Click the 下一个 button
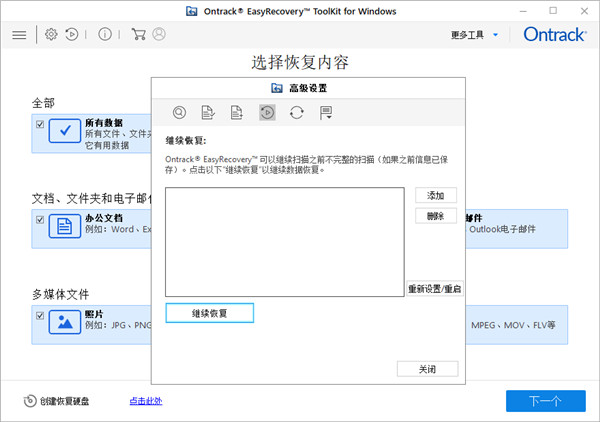Screen dimensions: 600x422 (546, 401)
